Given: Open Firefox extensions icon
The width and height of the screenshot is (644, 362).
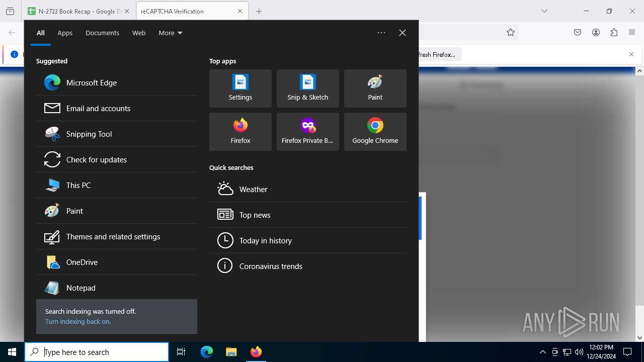Looking at the screenshot, I should tap(614, 32).
